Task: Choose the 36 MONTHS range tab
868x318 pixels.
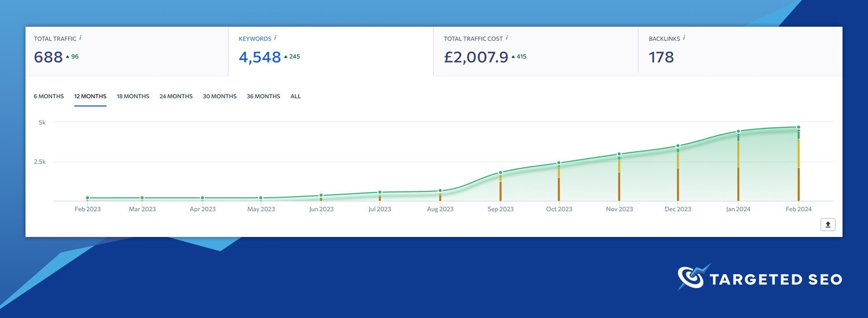Action: 263,97
